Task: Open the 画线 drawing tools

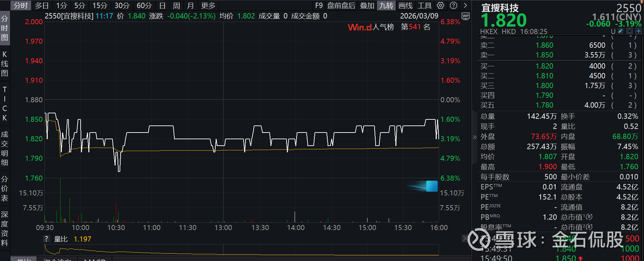Action: pyautogui.click(x=405, y=5)
